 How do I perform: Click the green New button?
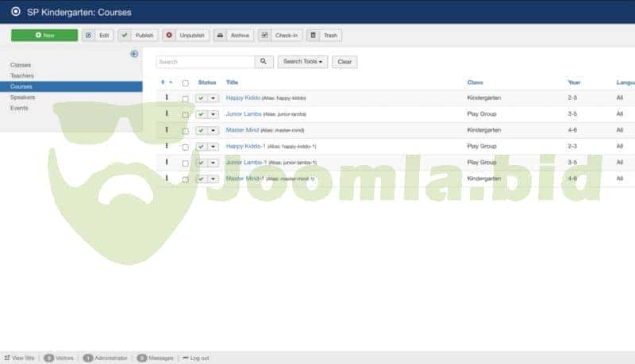(x=44, y=36)
